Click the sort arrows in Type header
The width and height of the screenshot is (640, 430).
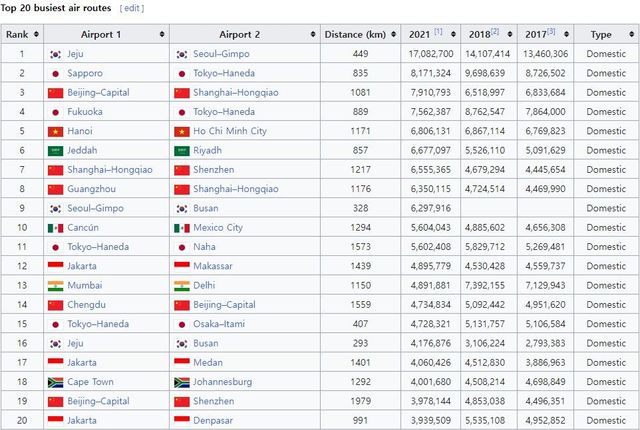coord(631,34)
